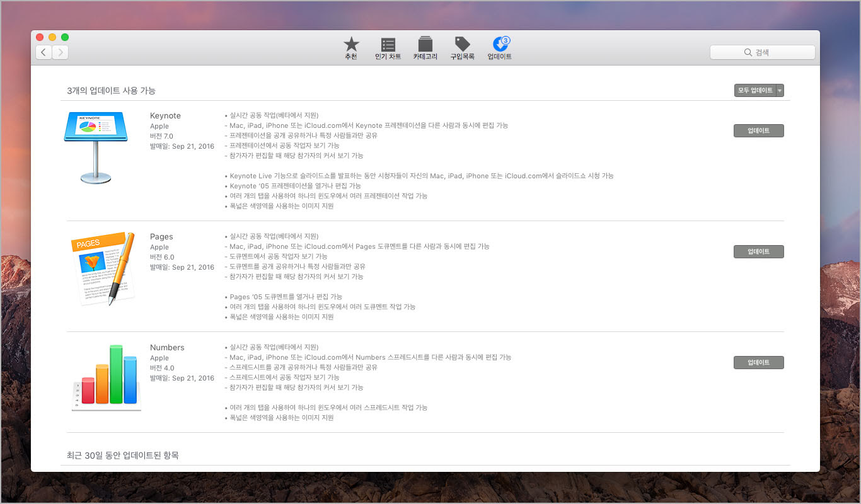Open the 카테고리 (Categories) tab
This screenshot has width=861, height=504.
point(425,49)
